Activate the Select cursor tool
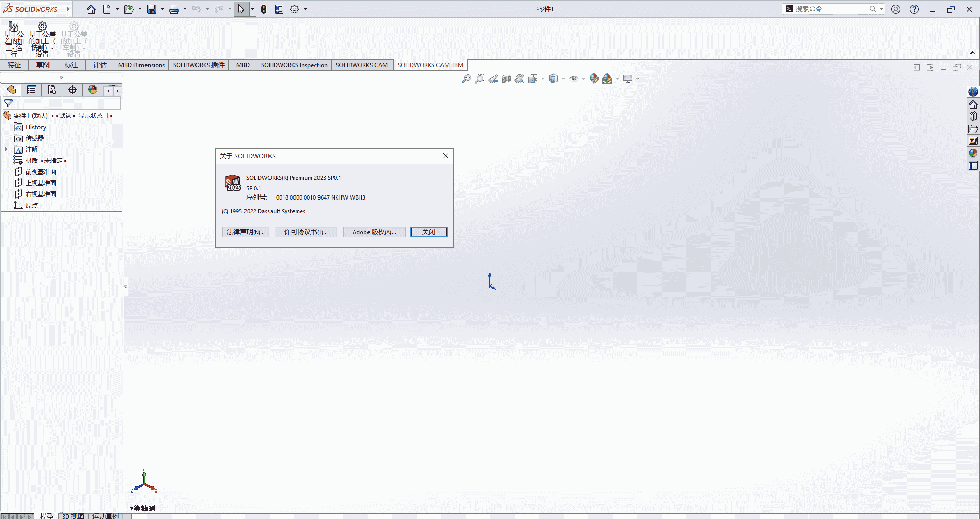 coord(241,9)
